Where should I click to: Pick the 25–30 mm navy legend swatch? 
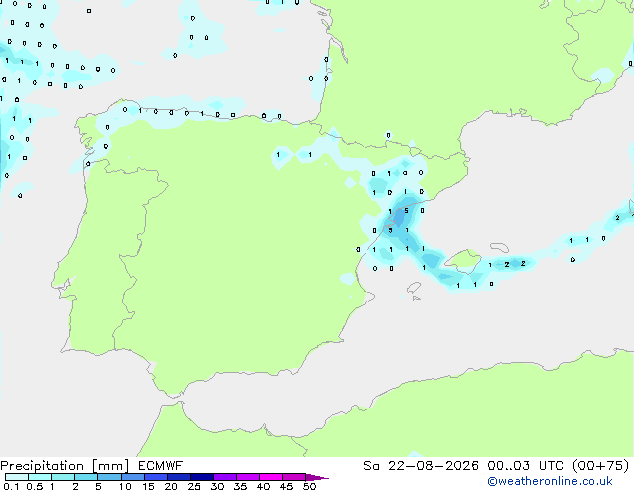(x=202, y=477)
